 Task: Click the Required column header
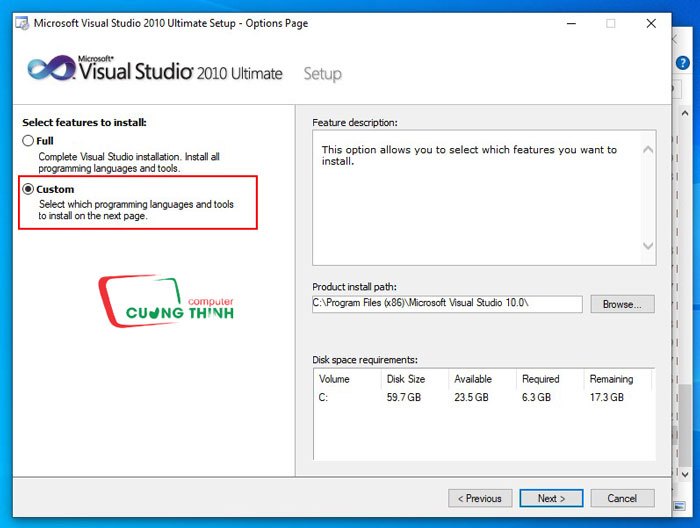(x=550, y=379)
